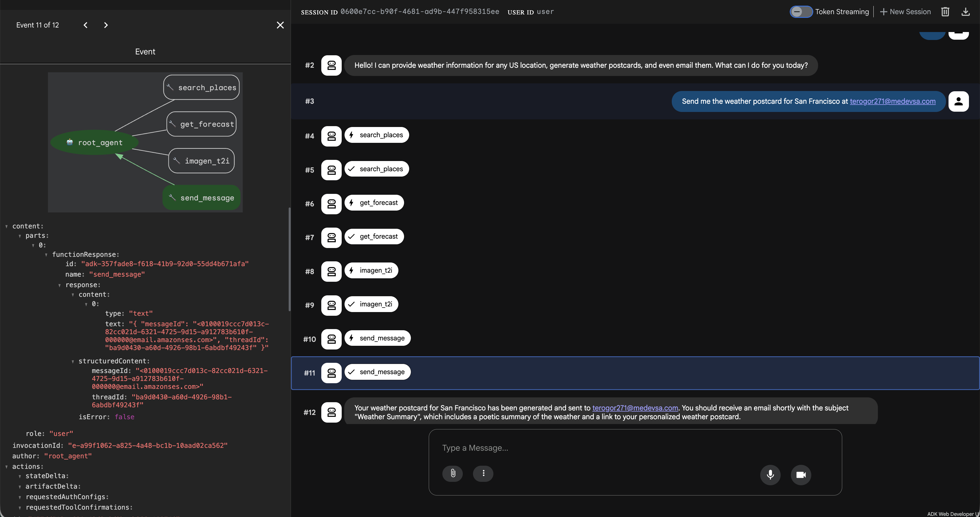Click the next event arrow
This screenshot has width=980, height=517.
[x=106, y=25]
